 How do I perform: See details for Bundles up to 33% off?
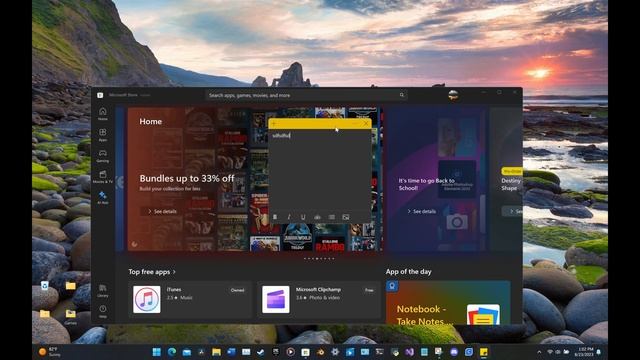162,211
